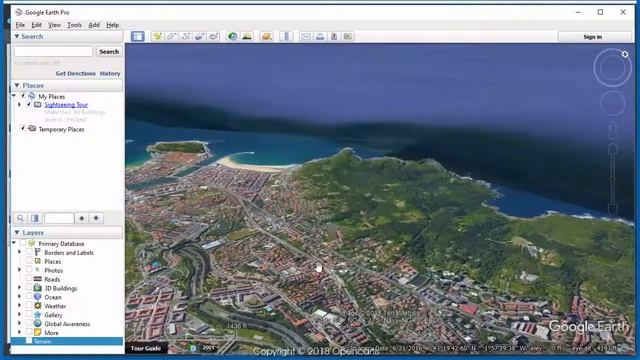Click the Email toolbar icon
640x360 pixels.
pos(306,36)
